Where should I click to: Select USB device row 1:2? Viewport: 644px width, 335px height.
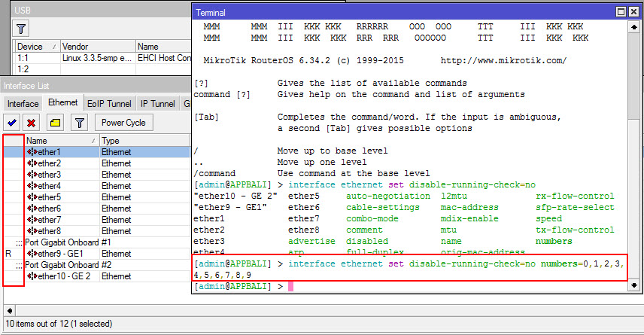pos(102,69)
